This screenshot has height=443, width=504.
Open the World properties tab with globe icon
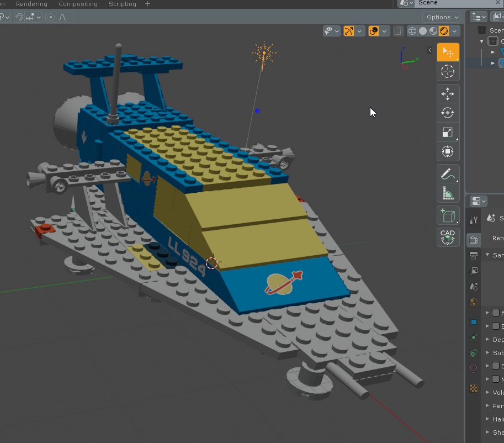tap(474, 302)
